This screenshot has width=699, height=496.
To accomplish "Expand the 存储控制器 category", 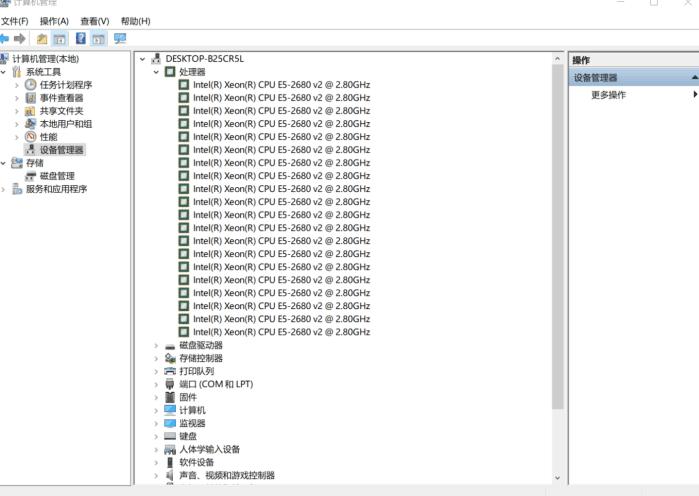I will point(156,358).
